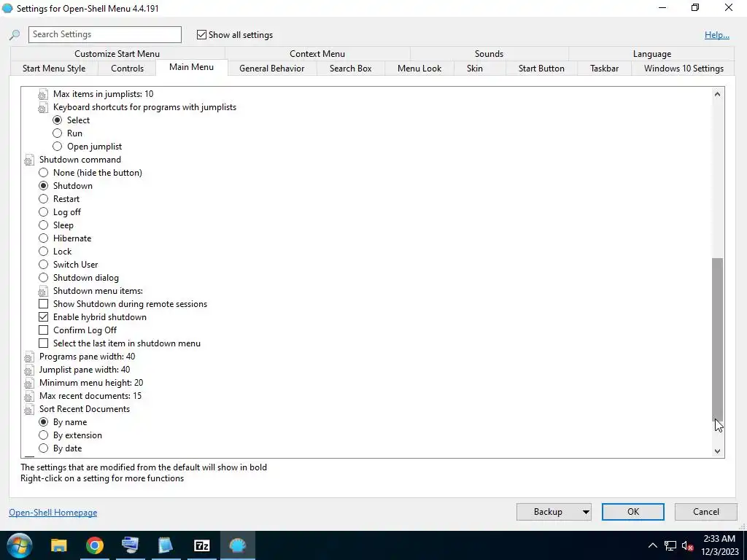
Task: Sort recent documents By date
Action: (x=43, y=448)
